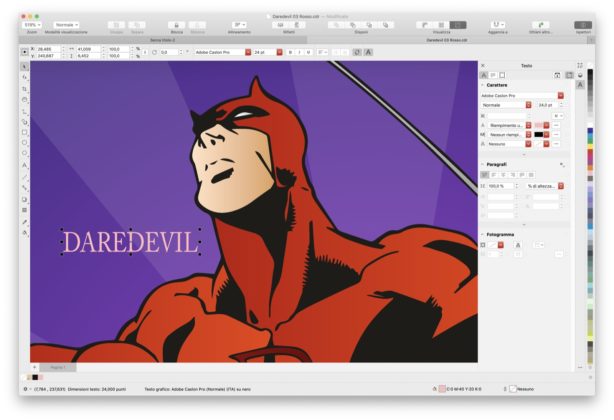Pick the yellow swatch in the color palette

point(590,146)
